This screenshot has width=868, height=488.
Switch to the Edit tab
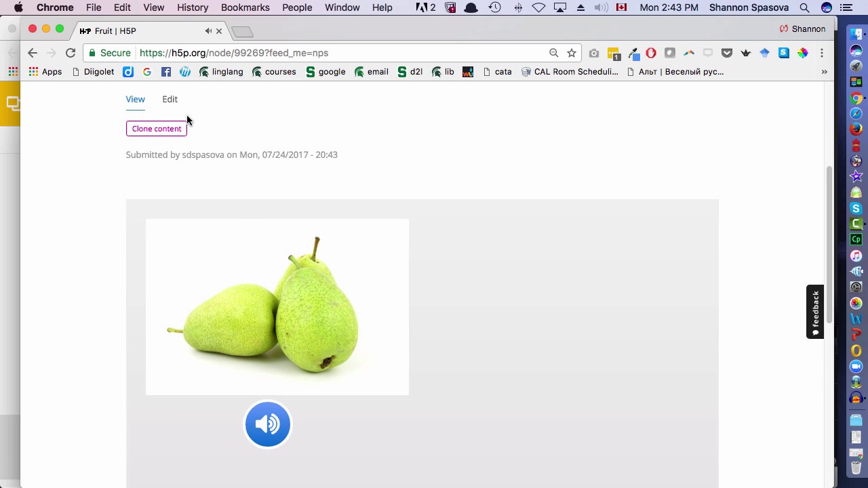click(170, 99)
